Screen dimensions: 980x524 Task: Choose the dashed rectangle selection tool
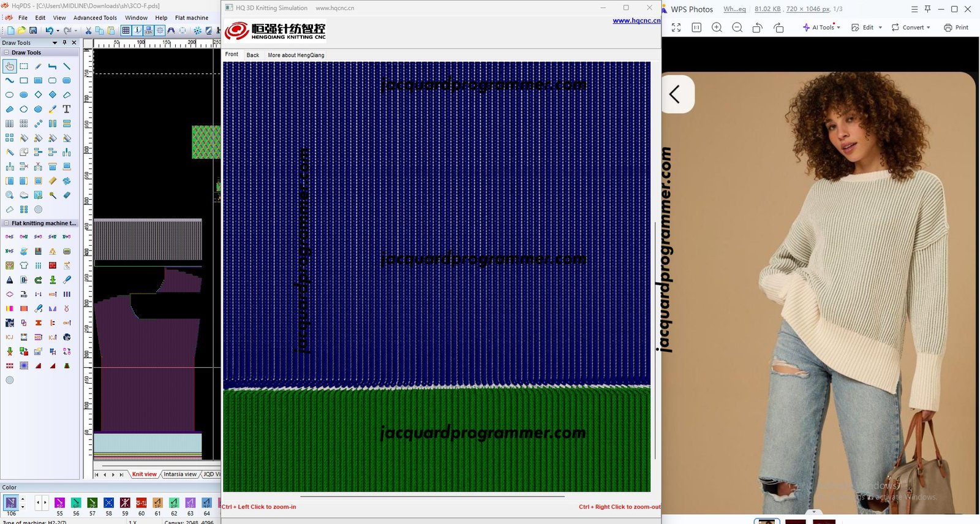(24, 66)
